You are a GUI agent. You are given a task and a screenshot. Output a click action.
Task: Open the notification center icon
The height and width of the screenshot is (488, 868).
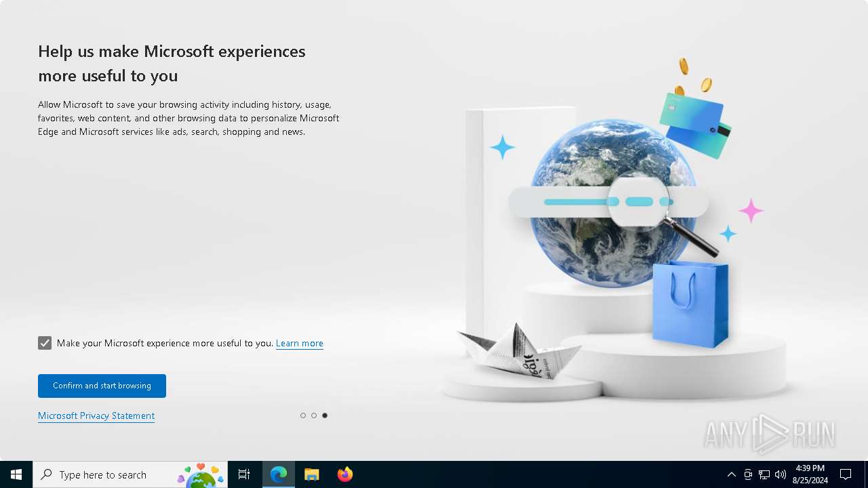coord(846,474)
